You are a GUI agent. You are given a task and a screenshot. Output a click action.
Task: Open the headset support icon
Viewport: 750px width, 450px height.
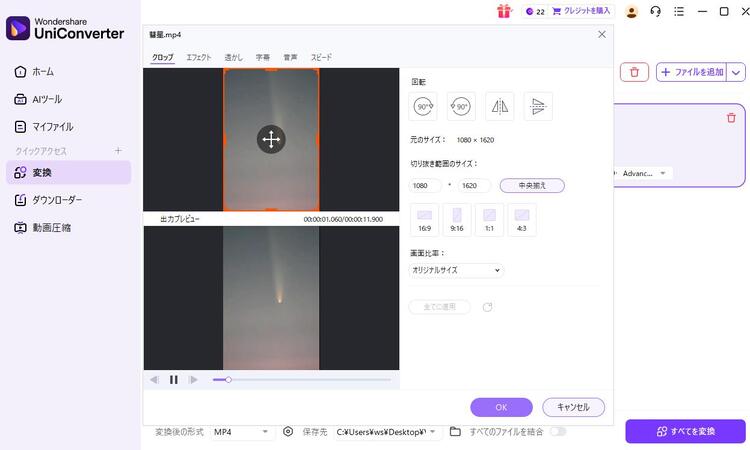pyautogui.click(x=655, y=11)
